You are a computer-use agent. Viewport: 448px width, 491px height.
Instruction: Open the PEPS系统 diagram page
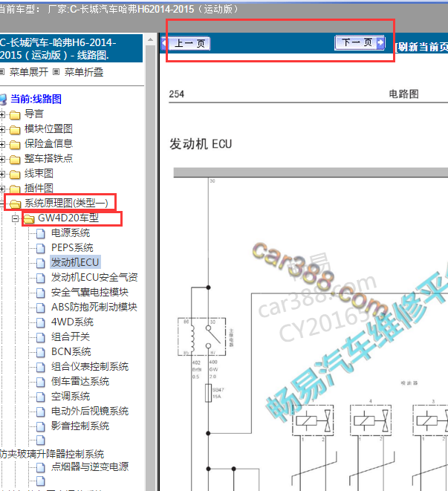tap(72, 247)
